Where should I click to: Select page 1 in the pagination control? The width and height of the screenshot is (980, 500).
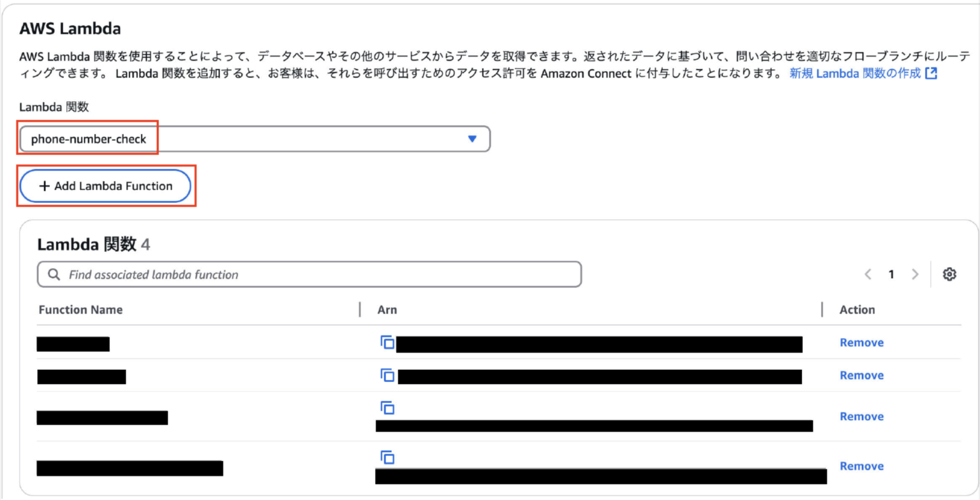(x=891, y=274)
